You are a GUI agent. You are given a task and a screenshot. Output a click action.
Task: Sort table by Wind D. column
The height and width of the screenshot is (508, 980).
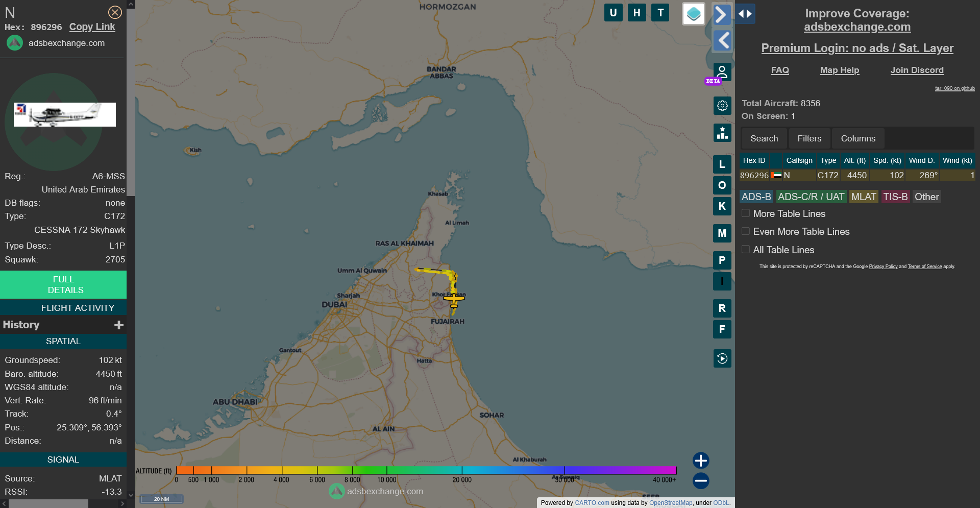pos(922,160)
